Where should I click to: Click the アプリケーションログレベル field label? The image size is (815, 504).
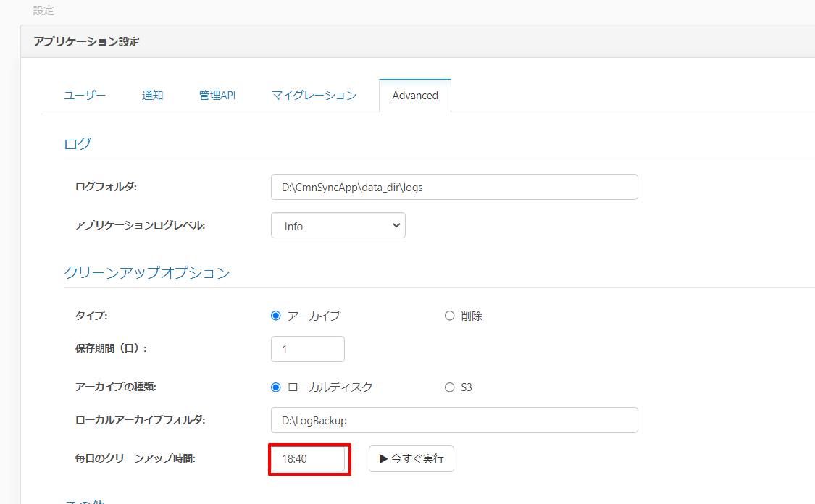140,226
